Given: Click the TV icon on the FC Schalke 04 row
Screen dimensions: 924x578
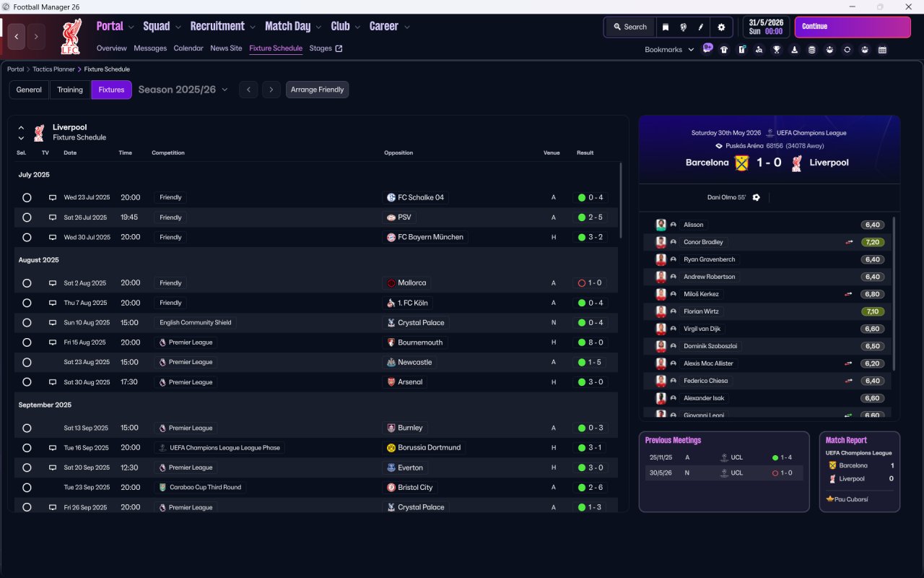Looking at the screenshot, I should tap(53, 197).
